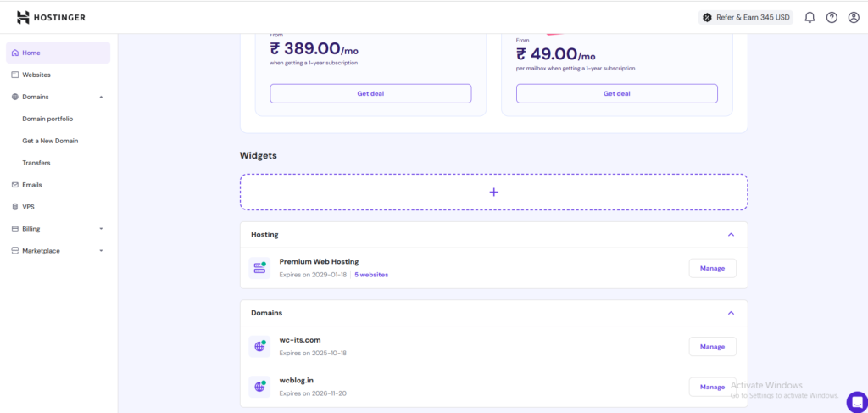Manage the Premium Web Hosting plan
The image size is (868, 413).
tap(712, 268)
